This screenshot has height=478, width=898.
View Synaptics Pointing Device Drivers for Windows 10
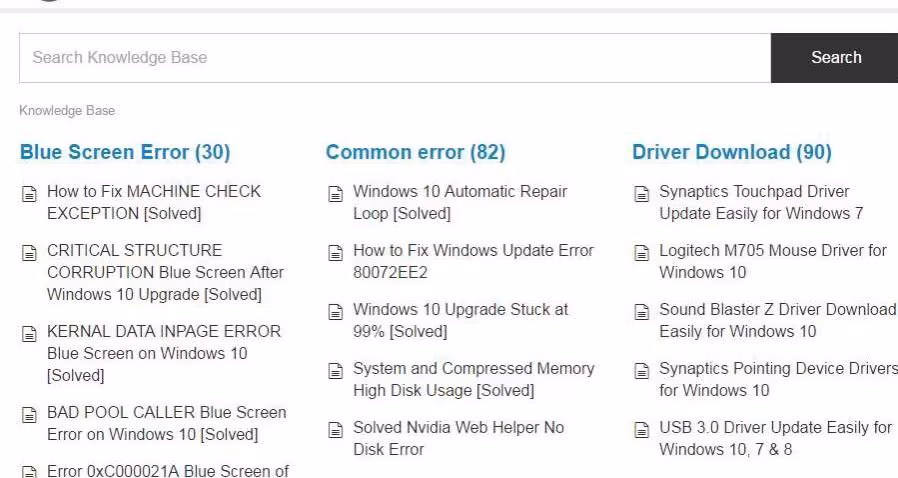pyautogui.click(x=777, y=379)
